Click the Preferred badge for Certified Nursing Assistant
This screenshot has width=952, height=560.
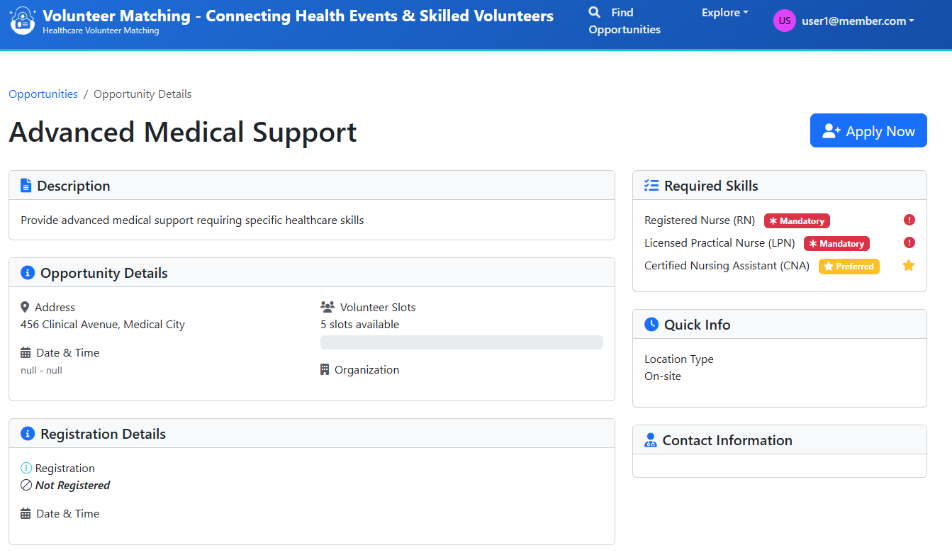[849, 267]
